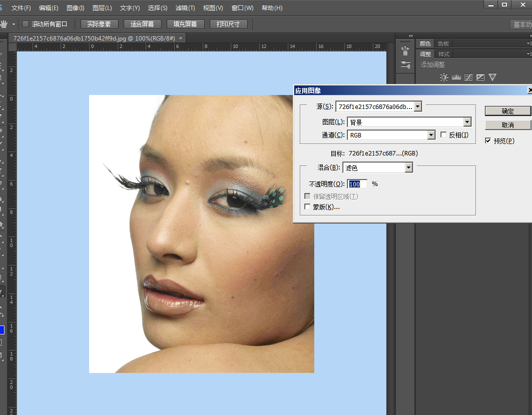Open the 滤镜 (Filter) menu
The width and height of the screenshot is (532, 415).
coord(185,8)
